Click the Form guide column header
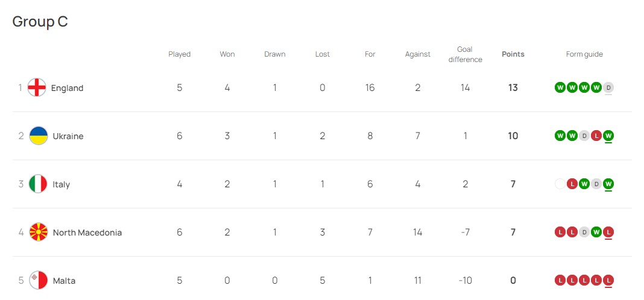644x300 pixels. click(x=584, y=54)
